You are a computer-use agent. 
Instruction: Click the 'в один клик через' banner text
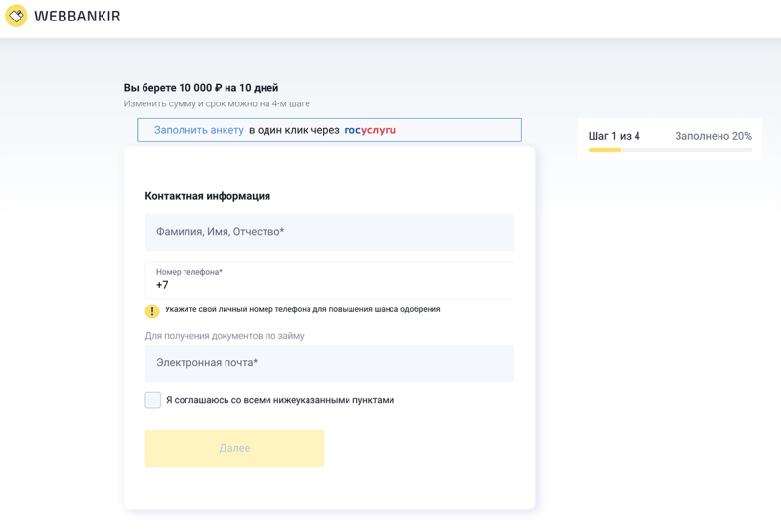pyautogui.click(x=294, y=130)
